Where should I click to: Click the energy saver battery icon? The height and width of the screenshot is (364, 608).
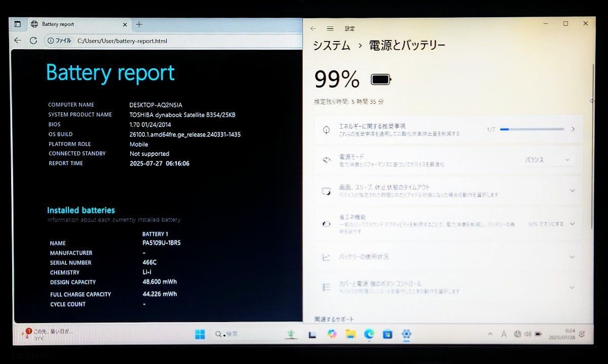tap(326, 224)
